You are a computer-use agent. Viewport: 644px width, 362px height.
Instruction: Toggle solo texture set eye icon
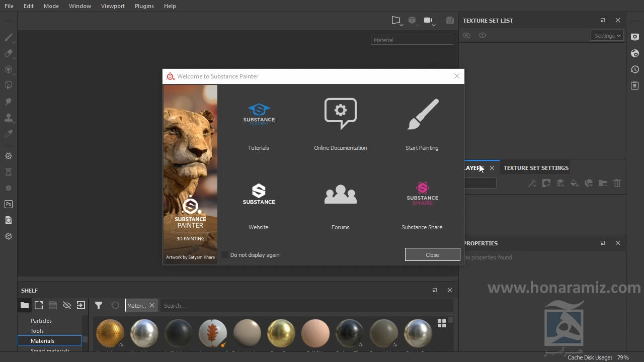point(482,35)
